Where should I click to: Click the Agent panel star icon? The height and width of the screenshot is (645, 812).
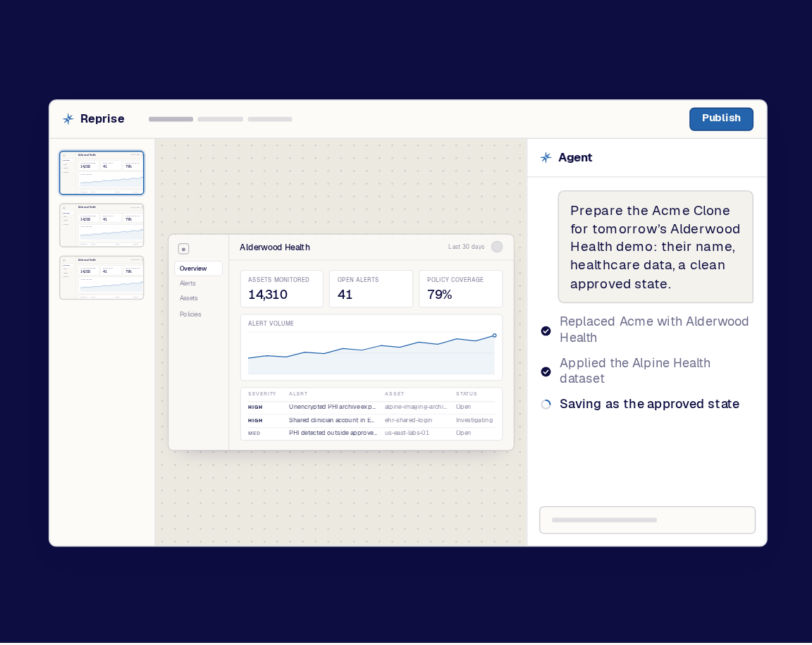click(x=546, y=157)
